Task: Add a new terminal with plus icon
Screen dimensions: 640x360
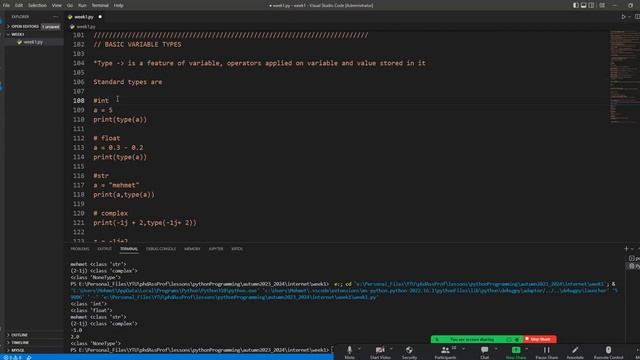Action: point(626,249)
